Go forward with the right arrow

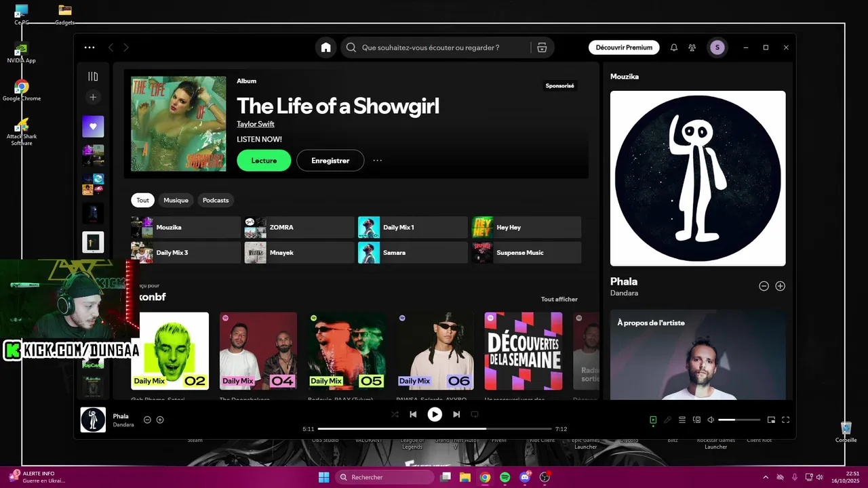[126, 47]
